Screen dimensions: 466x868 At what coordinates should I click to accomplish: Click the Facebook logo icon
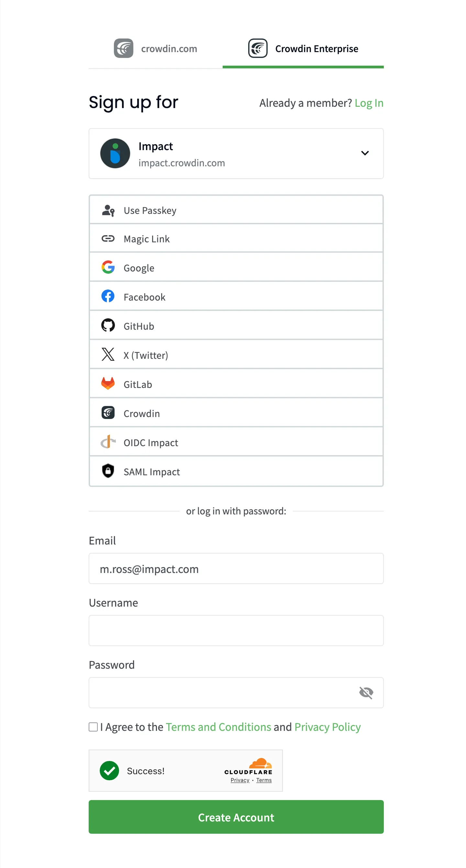click(x=108, y=296)
